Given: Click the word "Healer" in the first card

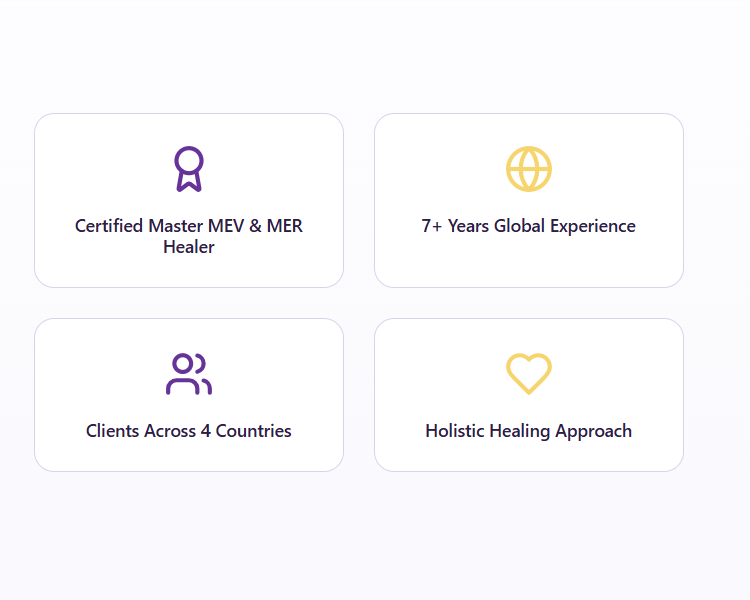Looking at the screenshot, I should (x=189, y=247).
